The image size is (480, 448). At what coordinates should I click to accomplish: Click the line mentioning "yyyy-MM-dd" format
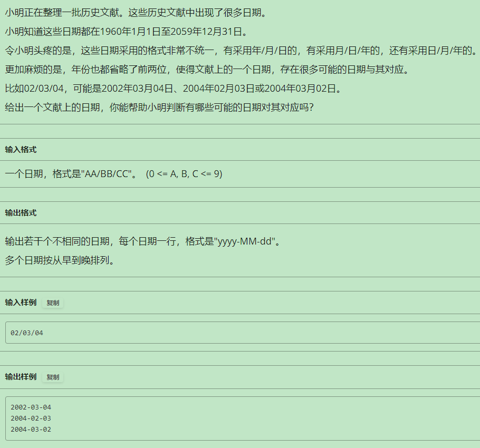point(143,241)
